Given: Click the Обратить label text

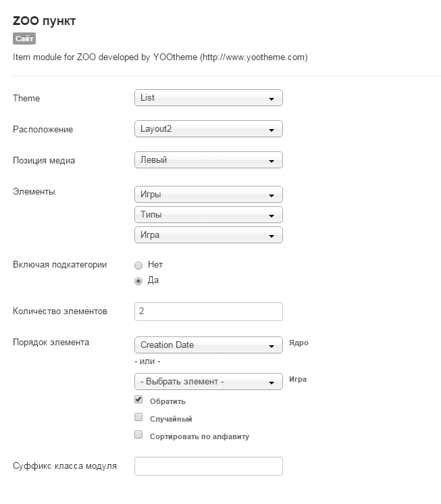Looking at the screenshot, I should tap(167, 401).
